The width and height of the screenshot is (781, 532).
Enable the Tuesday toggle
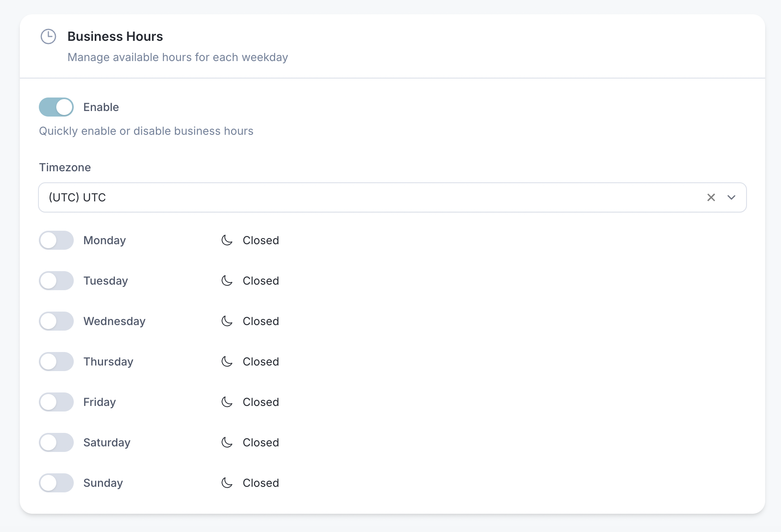coord(56,281)
